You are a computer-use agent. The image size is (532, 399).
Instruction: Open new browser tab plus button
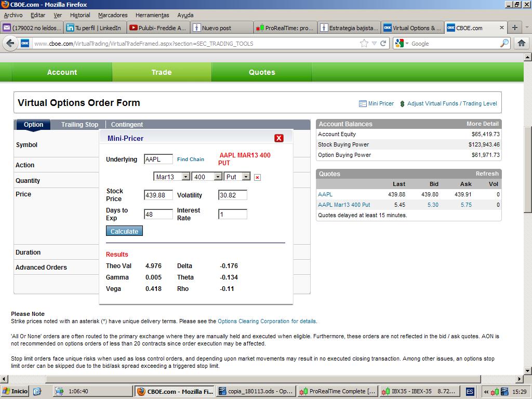[x=515, y=28]
